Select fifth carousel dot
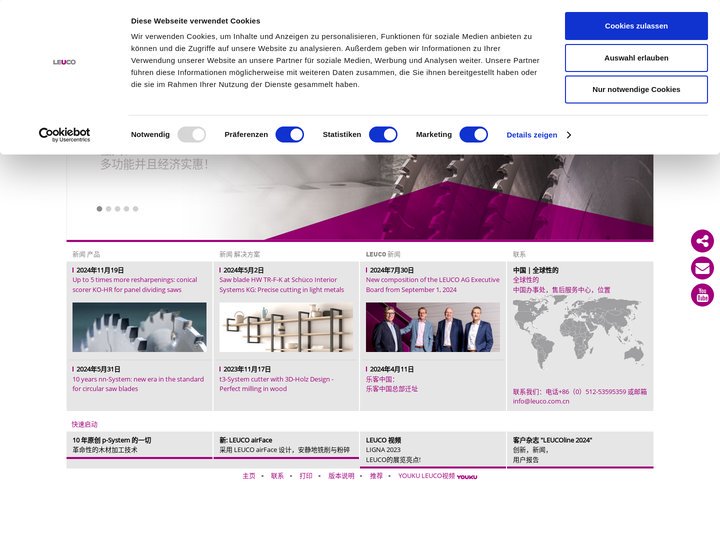The width and height of the screenshot is (720, 540). point(135,209)
